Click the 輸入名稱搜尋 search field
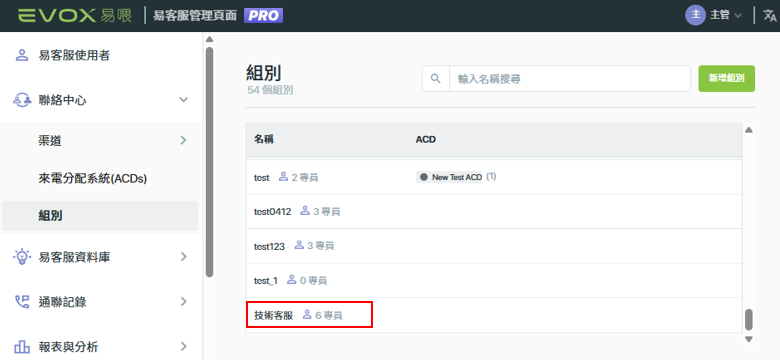This screenshot has height=360, width=780. [570, 79]
